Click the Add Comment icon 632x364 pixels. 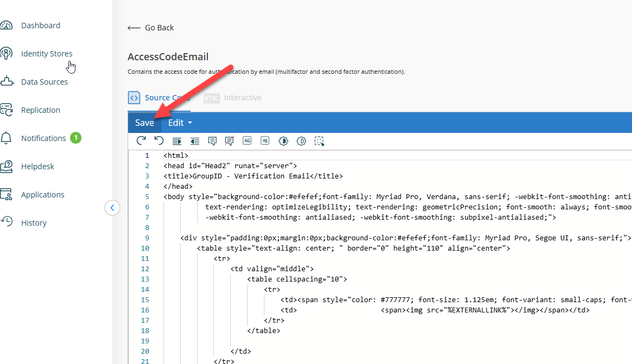point(212,141)
